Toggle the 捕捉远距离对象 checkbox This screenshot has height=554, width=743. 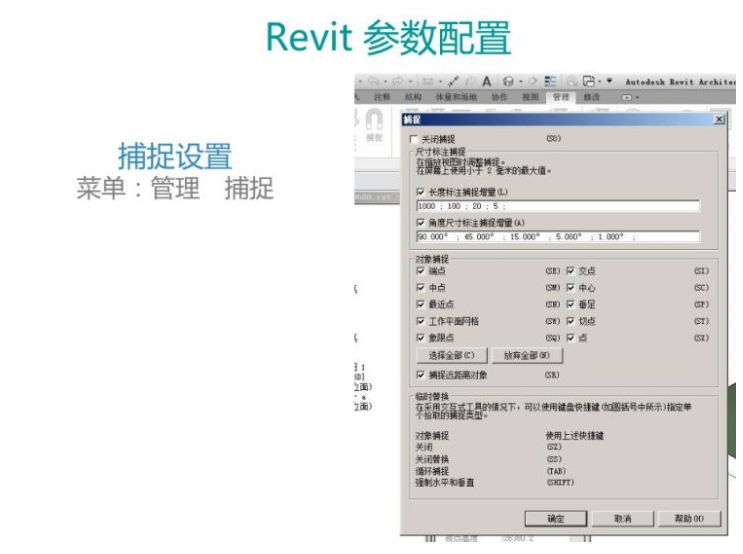tap(420, 374)
